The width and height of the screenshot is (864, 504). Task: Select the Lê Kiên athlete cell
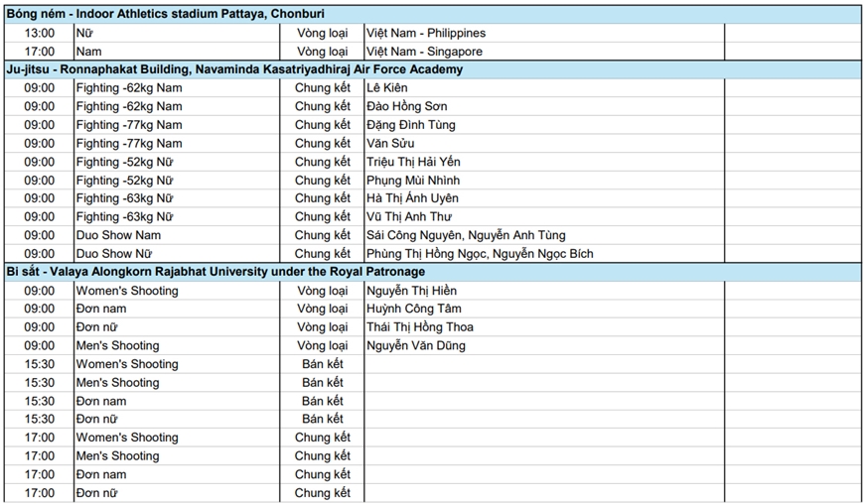[387, 88]
